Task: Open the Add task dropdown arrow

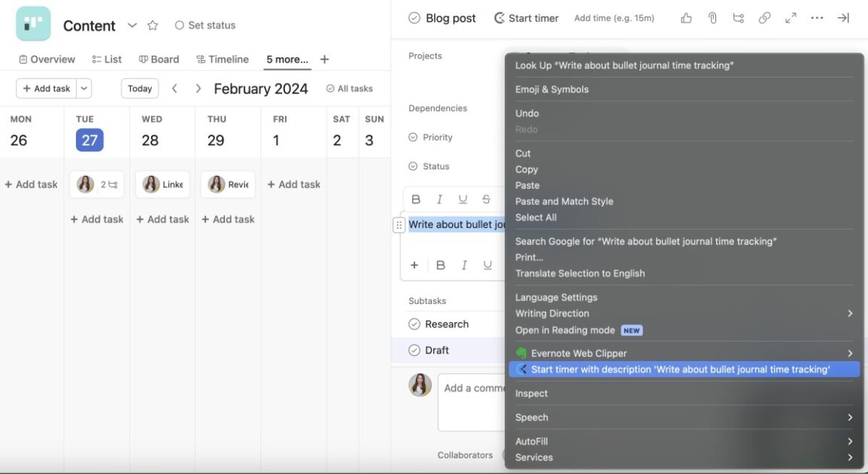Action: [83, 87]
